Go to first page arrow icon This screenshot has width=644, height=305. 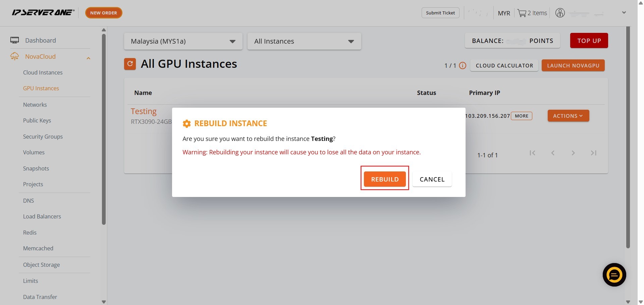pos(532,153)
